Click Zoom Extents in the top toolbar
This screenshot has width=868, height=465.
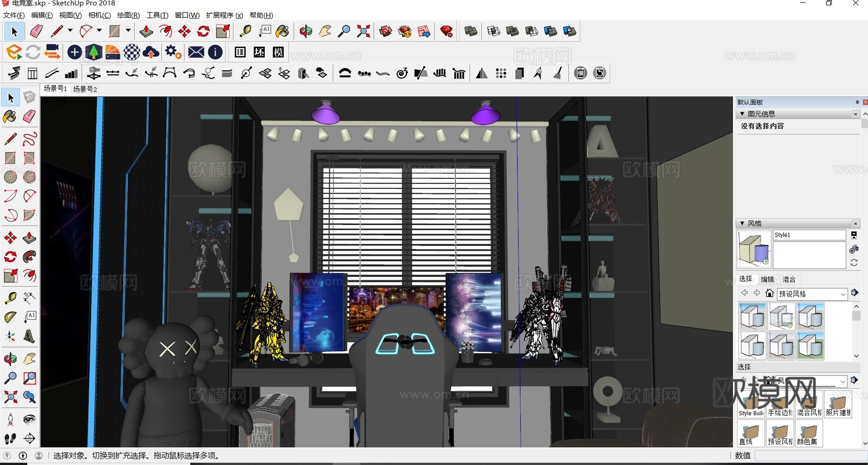pyautogui.click(x=364, y=32)
